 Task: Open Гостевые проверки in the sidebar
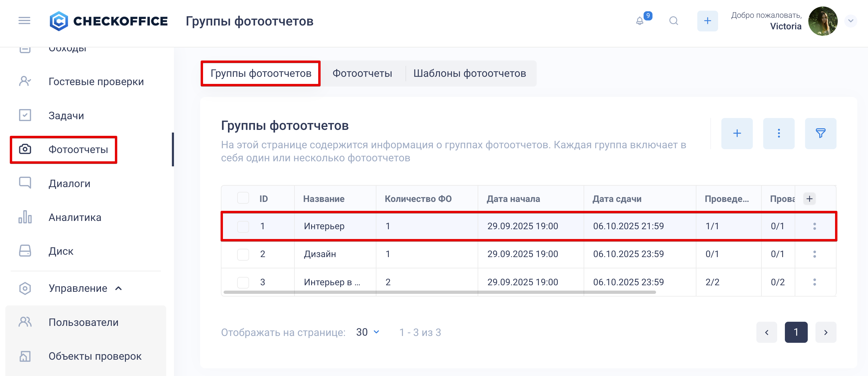click(96, 82)
